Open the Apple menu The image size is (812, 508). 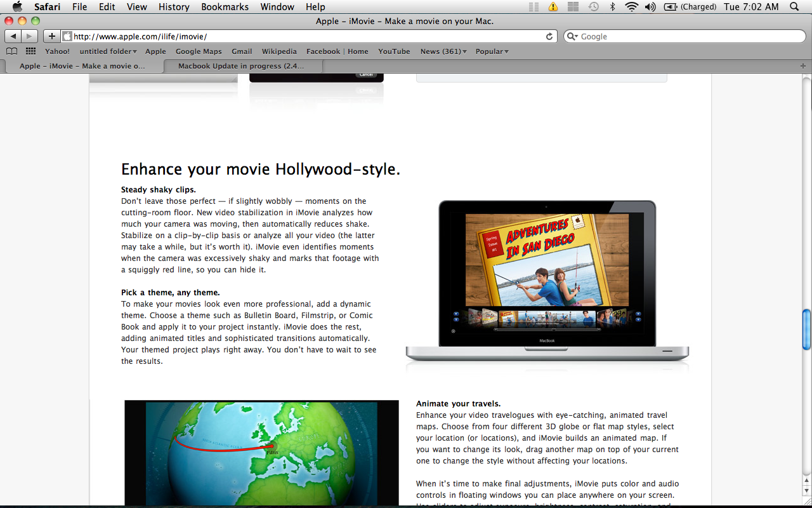click(17, 7)
